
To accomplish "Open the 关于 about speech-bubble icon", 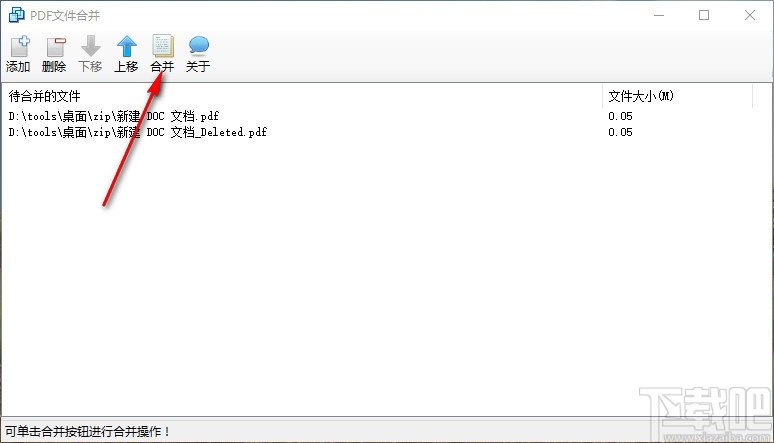I will click(x=198, y=46).
